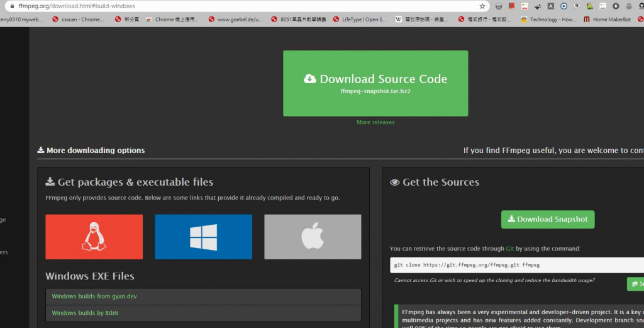Click the Download Snapshot button

548,220
